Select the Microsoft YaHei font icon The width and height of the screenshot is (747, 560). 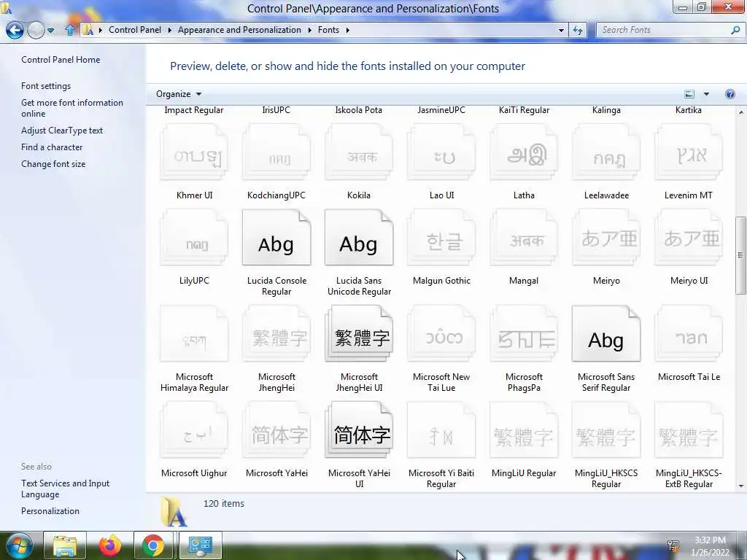276,430
